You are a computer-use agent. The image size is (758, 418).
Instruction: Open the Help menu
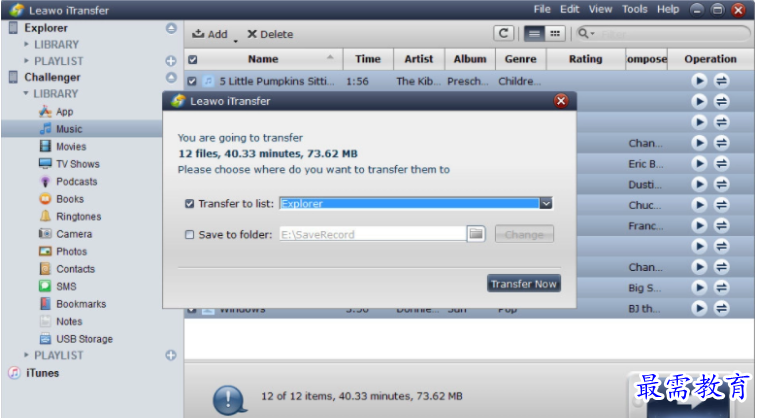click(x=668, y=9)
